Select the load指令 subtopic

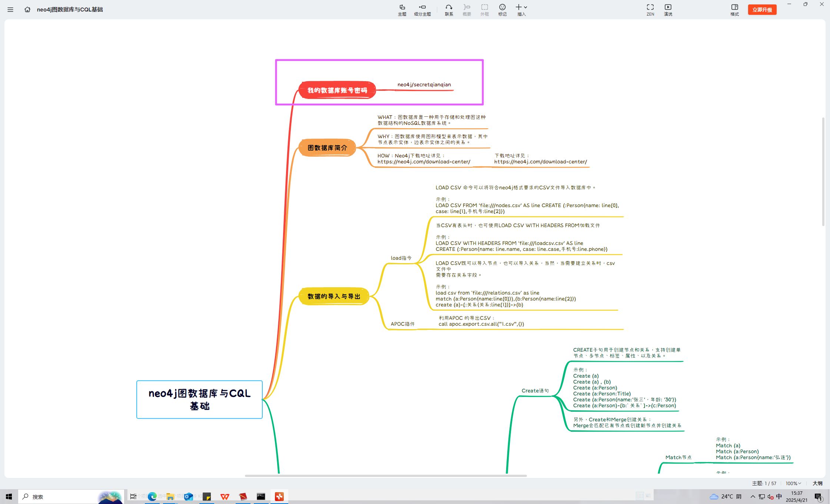point(401,258)
